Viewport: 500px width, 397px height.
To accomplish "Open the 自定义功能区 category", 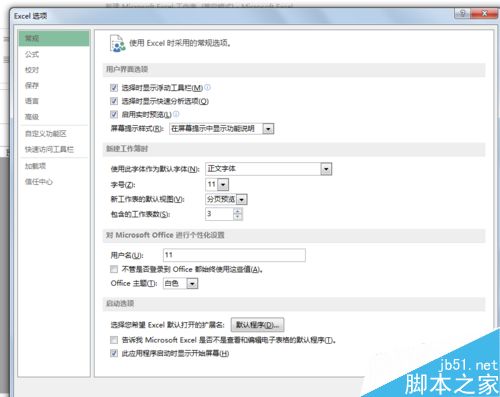I will pyautogui.click(x=54, y=134).
